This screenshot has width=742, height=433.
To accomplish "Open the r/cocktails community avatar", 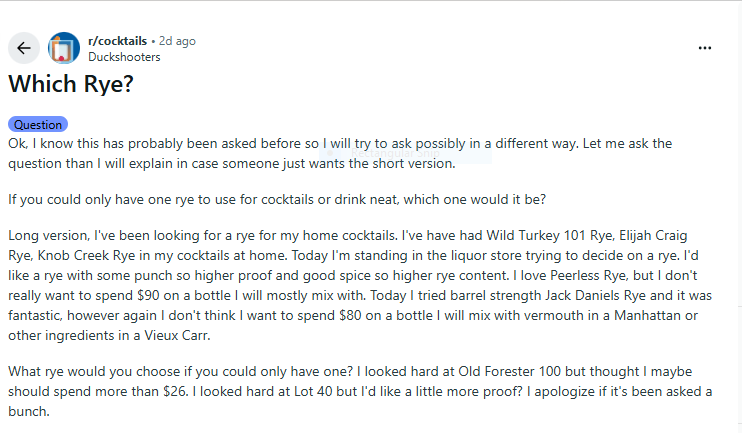I will coord(64,48).
